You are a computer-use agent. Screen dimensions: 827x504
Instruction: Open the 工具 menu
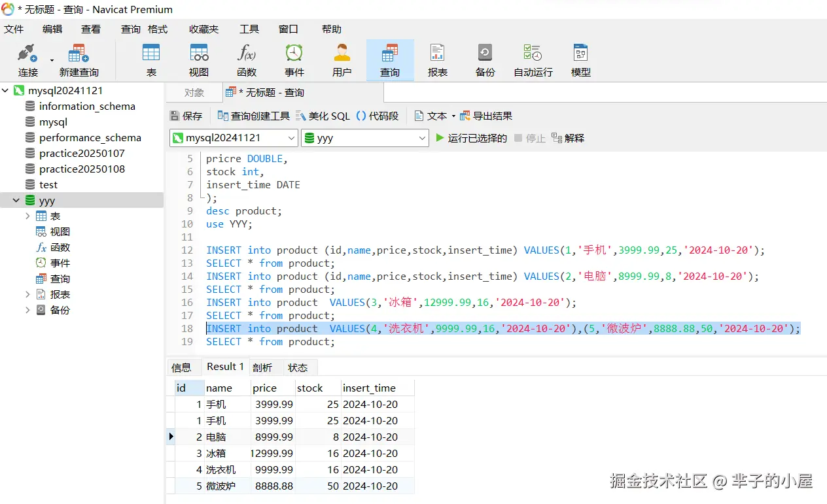[249, 29]
